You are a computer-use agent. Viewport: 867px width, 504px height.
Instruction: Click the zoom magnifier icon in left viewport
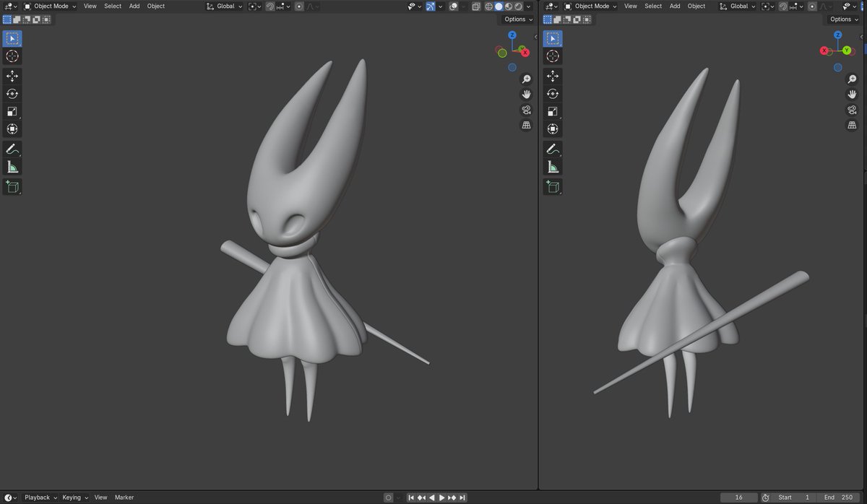click(527, 79)
